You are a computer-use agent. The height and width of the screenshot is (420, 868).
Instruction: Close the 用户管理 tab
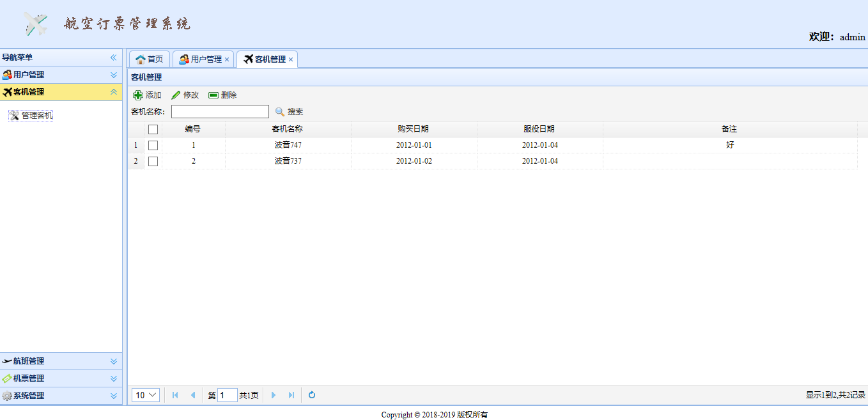tap(227, 59)
